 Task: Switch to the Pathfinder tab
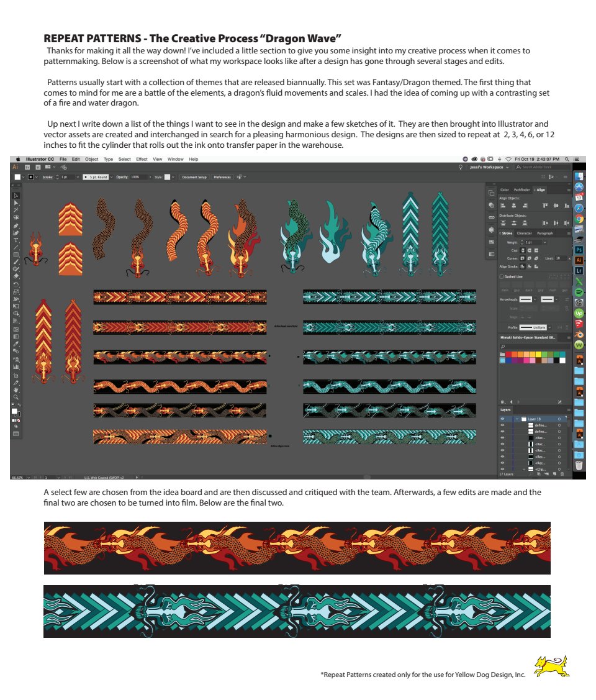(521, 189)
